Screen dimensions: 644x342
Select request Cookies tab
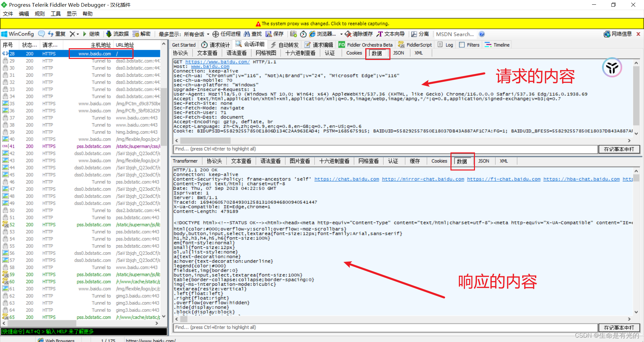tap(354, 53)
